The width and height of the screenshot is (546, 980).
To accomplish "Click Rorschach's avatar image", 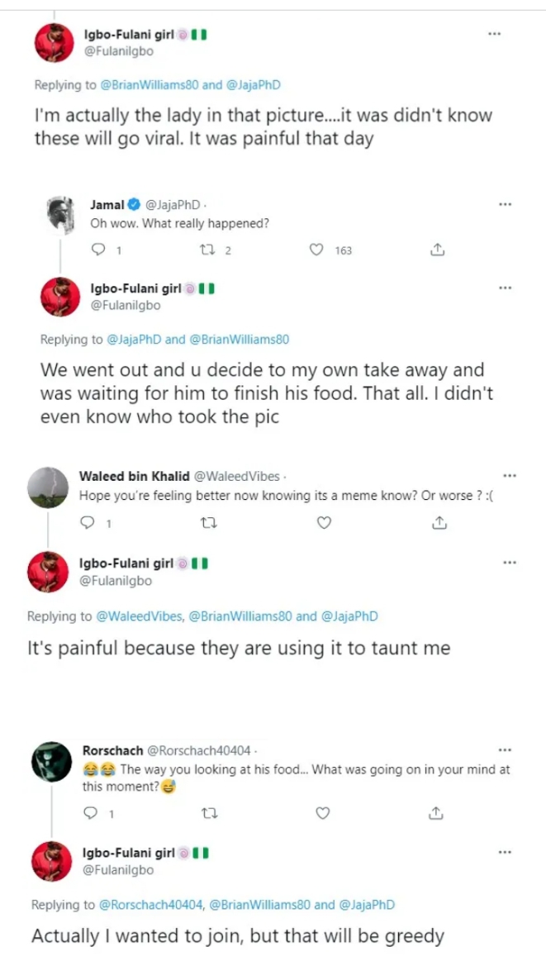I will click(52, 761).
